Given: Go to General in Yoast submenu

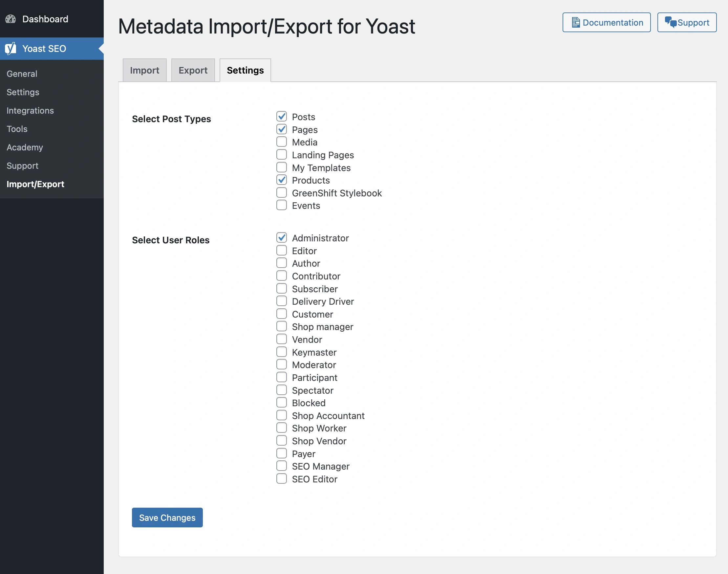Looking at the screenshot, I should [22, 74].
